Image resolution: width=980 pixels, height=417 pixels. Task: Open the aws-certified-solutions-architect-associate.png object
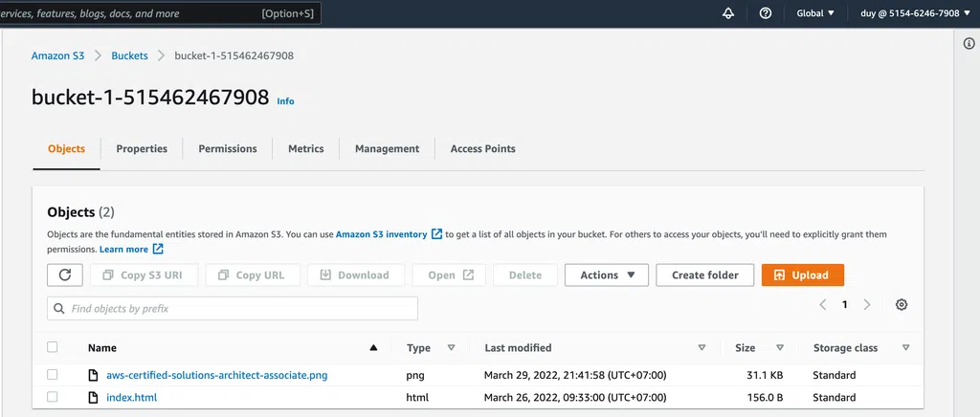point(217,375)
